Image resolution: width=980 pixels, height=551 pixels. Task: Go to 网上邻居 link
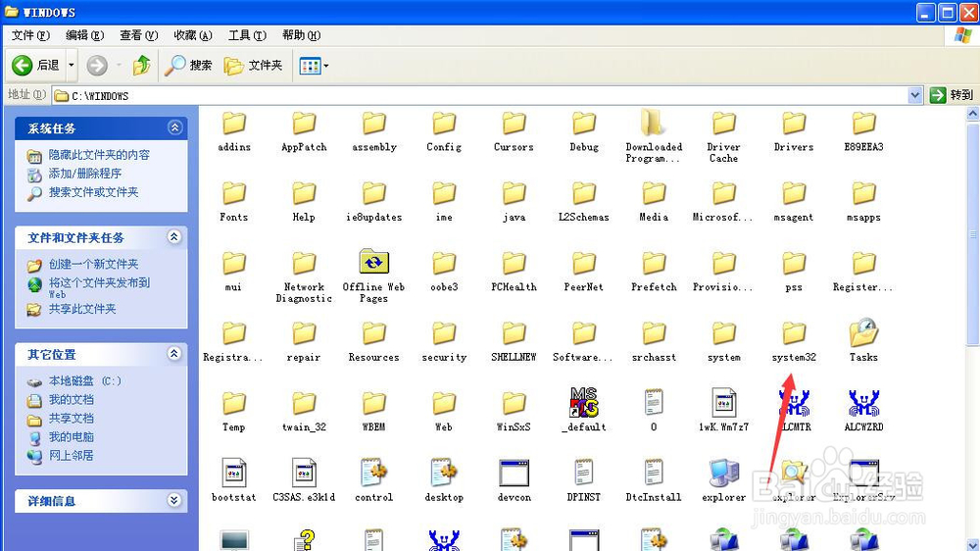click(71, 456)
